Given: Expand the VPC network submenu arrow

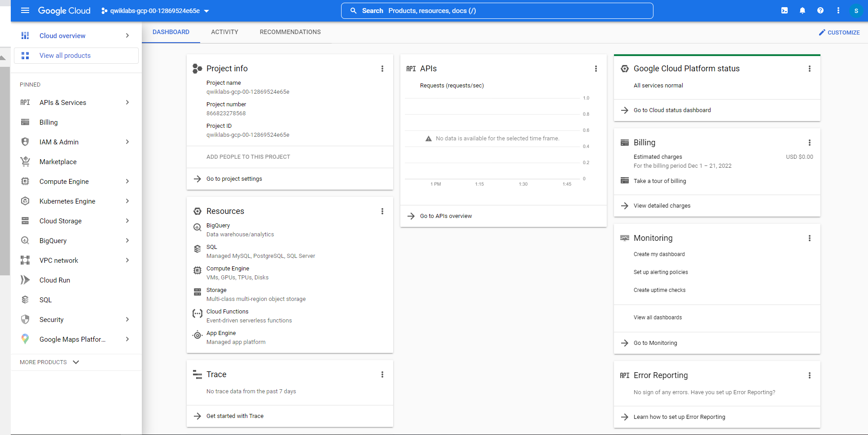Looking at the screenshot, I should pyautogui.click(x=127, y=260).
